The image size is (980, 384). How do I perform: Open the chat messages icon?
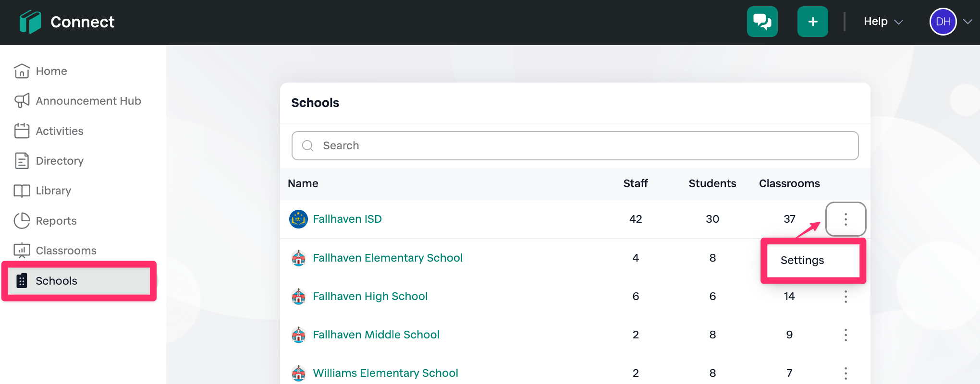pos(762,22)
